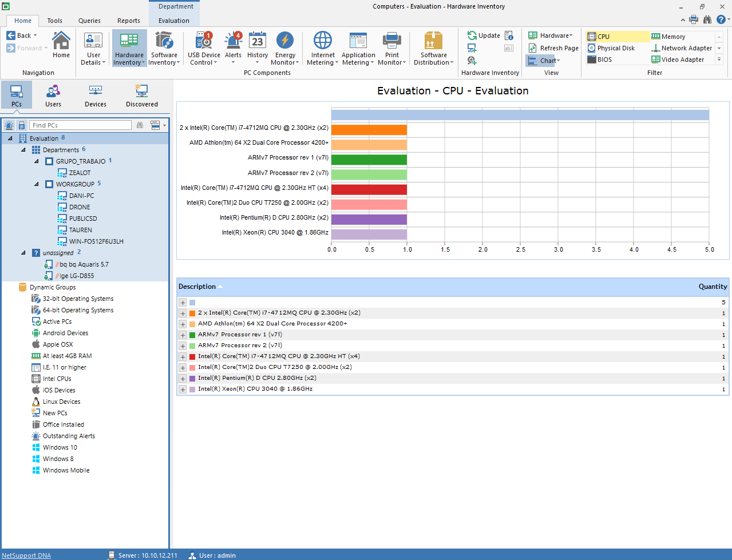Open the Home ribbon tab
732x560 pixels.
[23, 21]
